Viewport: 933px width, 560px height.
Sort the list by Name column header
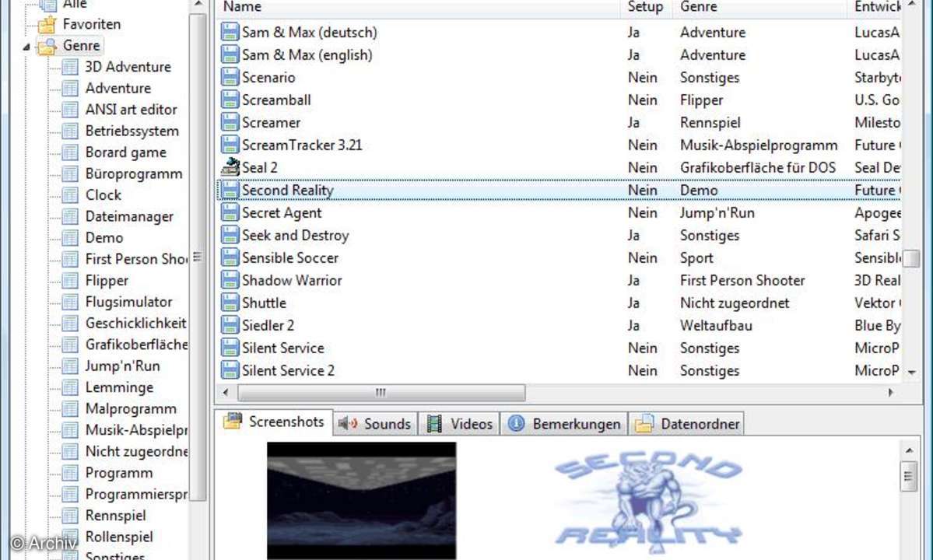click(419, 7)
